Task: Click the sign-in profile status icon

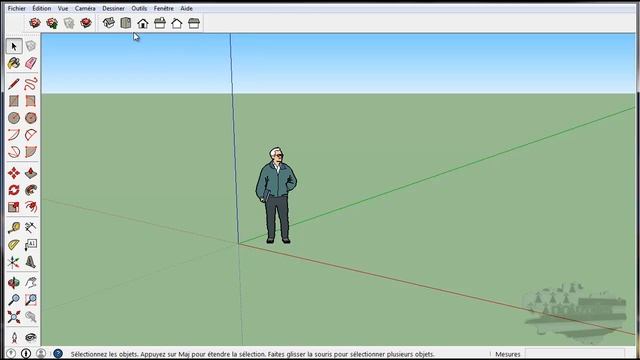Action: (x=41, y=353)
